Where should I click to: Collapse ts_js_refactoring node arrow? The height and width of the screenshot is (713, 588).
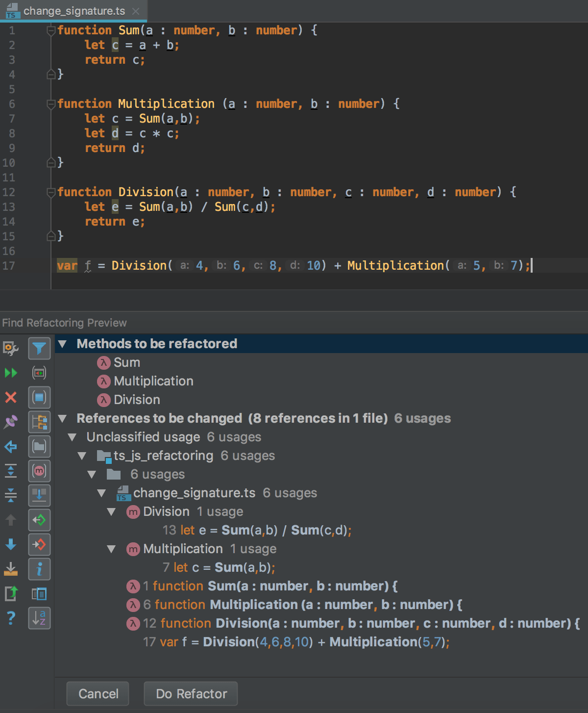(x=82, y=456)
